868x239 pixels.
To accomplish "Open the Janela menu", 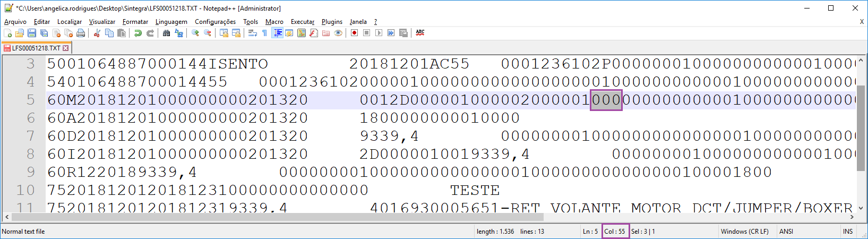I will tap(358, 22).
